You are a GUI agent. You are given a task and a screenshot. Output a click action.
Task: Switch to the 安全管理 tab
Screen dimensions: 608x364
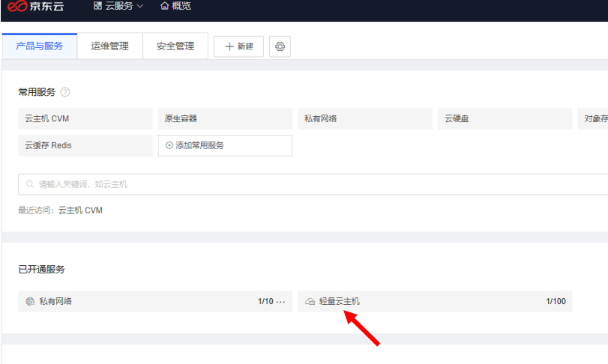pos(175,46)
